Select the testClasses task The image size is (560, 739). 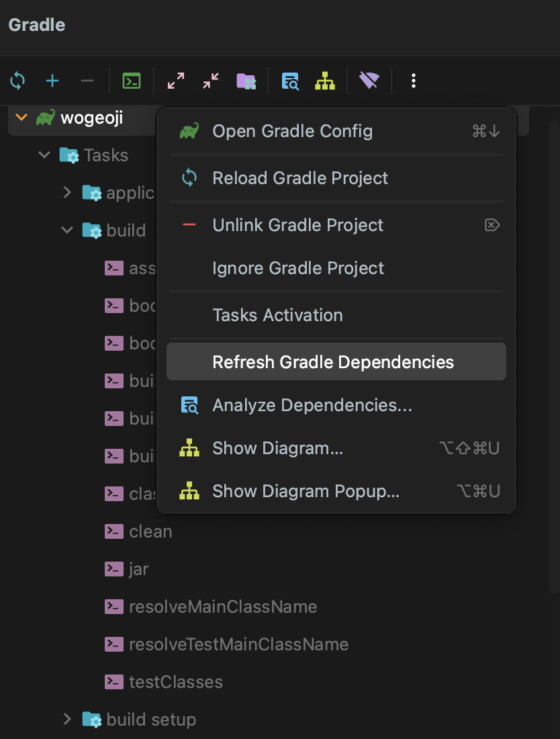tap(176, 683)
